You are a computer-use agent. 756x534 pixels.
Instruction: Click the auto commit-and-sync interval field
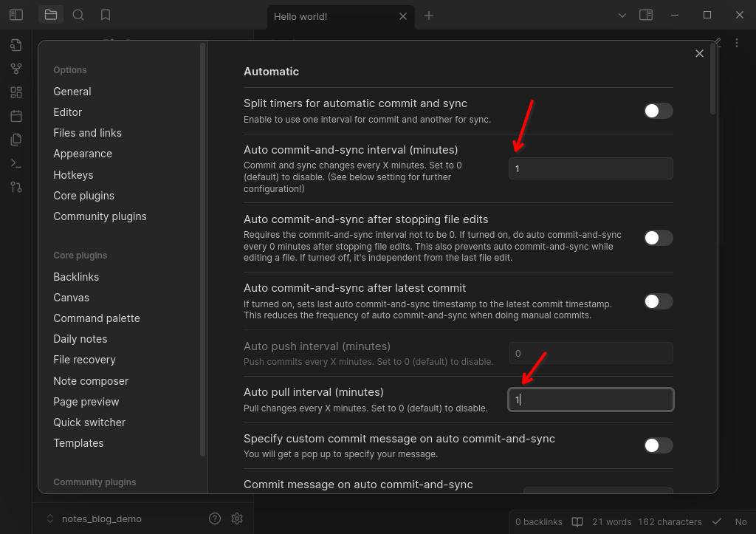[591, 169]
